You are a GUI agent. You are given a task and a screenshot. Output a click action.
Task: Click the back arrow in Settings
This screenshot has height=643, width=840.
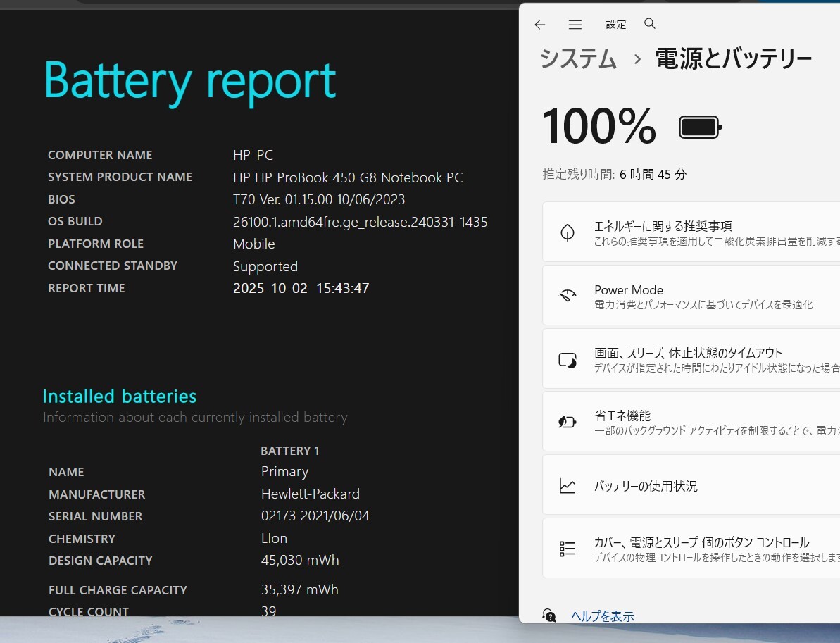coord(540,25)
